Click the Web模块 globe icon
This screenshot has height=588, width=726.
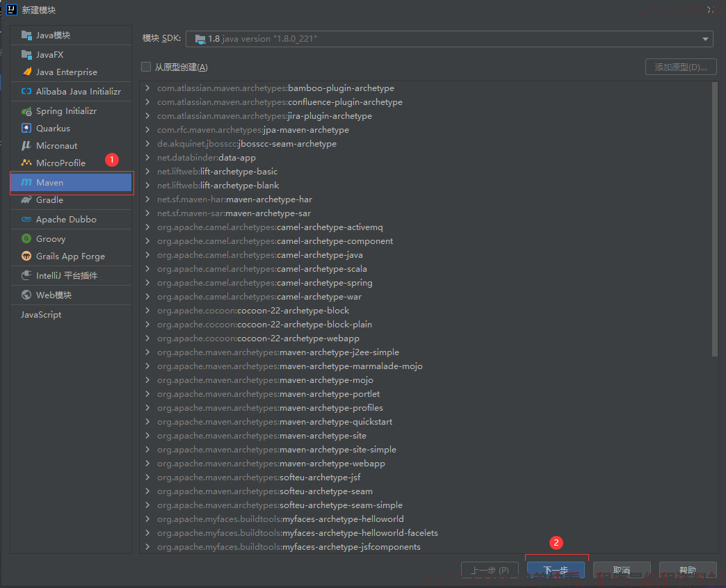(26, 295)
